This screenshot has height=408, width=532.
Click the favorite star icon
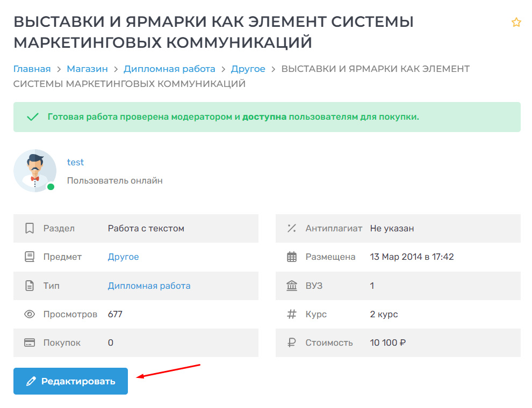pyautogui.click(x=516, y=22)
